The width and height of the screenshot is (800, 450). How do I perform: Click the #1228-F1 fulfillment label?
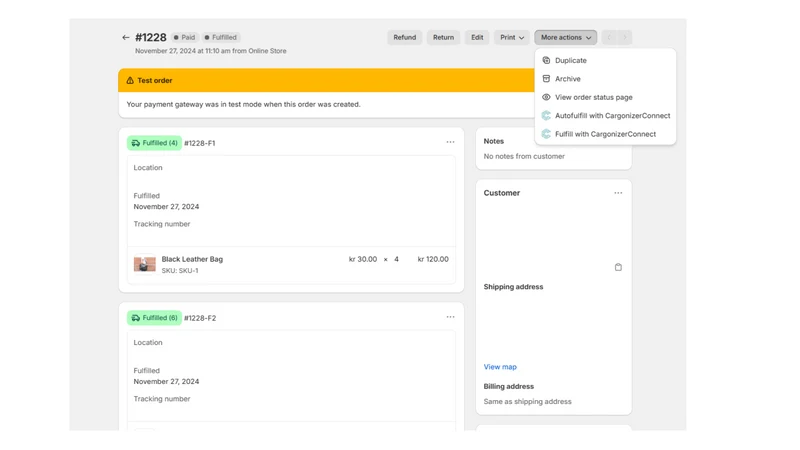point(199,143)
